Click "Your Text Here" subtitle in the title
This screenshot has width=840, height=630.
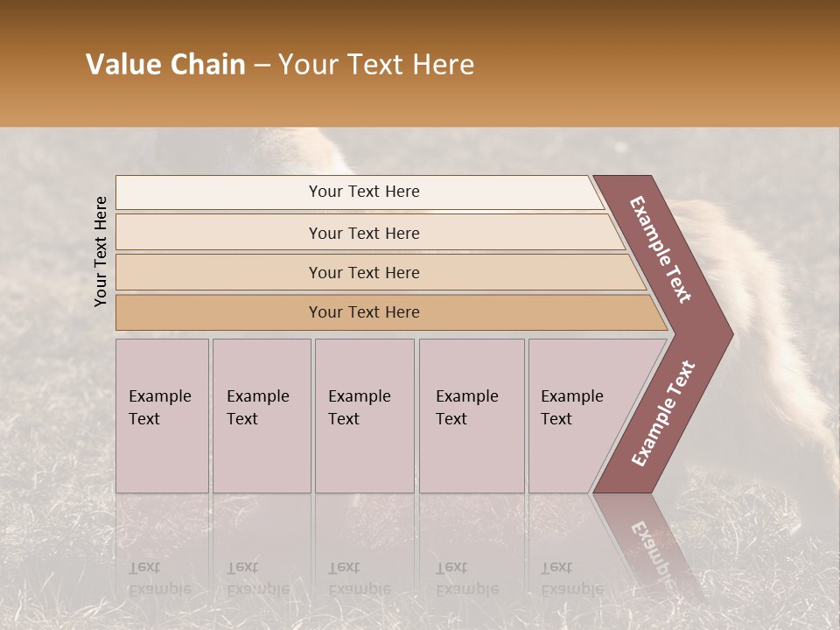pos(376,65)
